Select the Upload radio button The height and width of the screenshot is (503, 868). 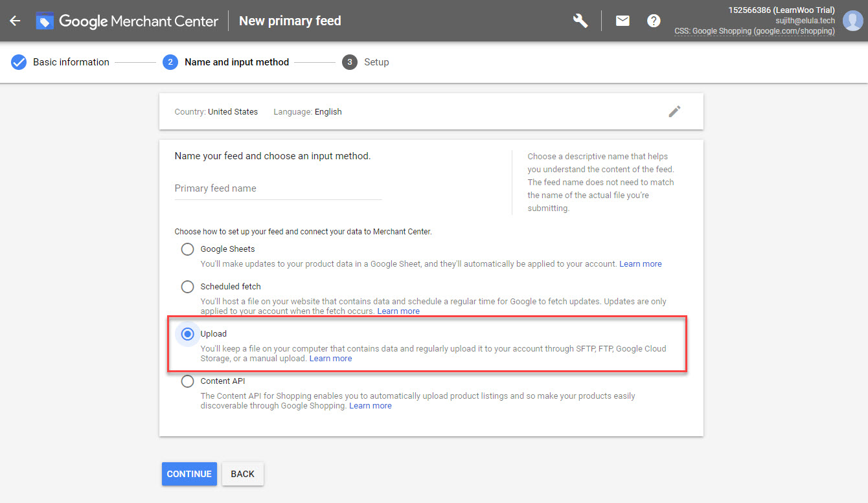pyautogui.click(x=187, y=334)
